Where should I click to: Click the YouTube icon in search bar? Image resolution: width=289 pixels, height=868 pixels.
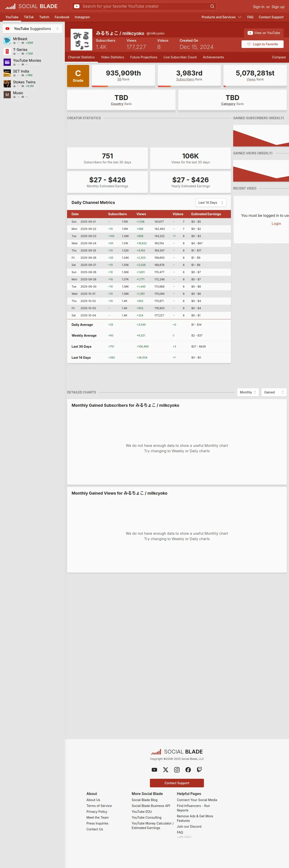click(77, 6)
